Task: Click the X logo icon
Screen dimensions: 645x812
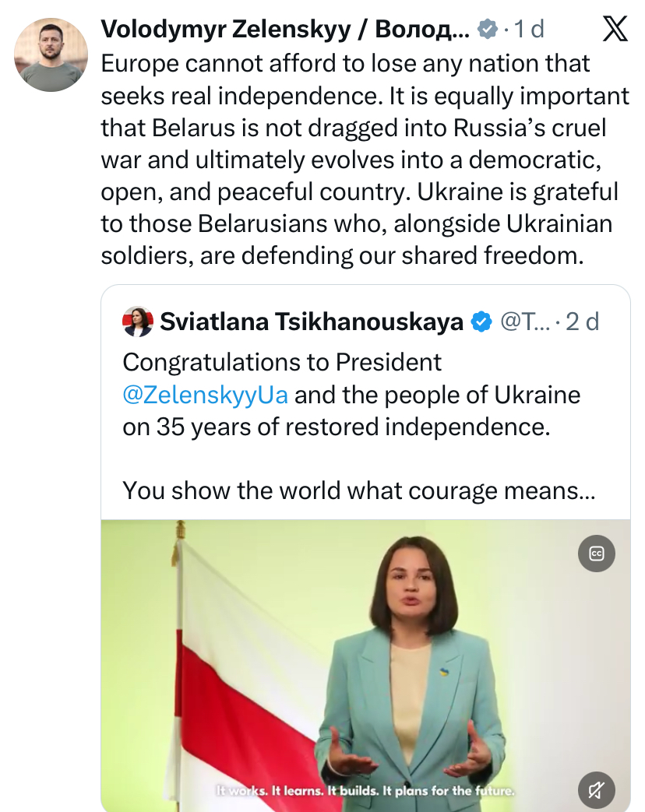Action: 615,29
